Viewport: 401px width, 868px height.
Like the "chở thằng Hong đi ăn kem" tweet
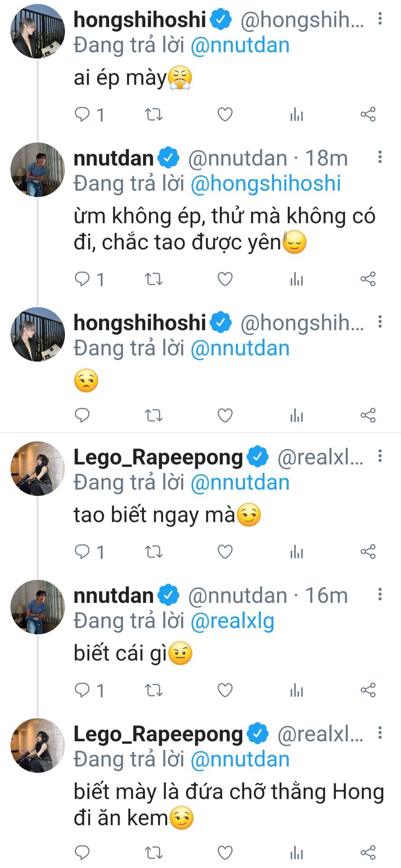click(x=225, y=853)
